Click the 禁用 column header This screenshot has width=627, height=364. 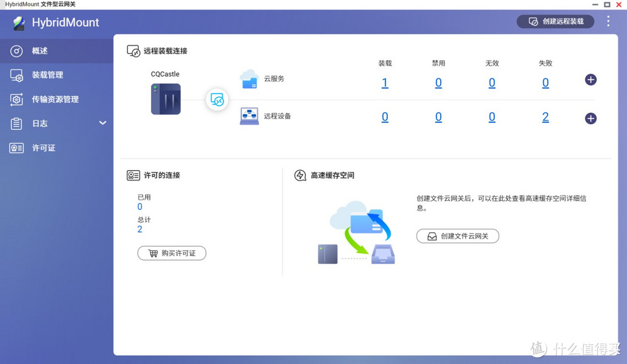(438, 63)
